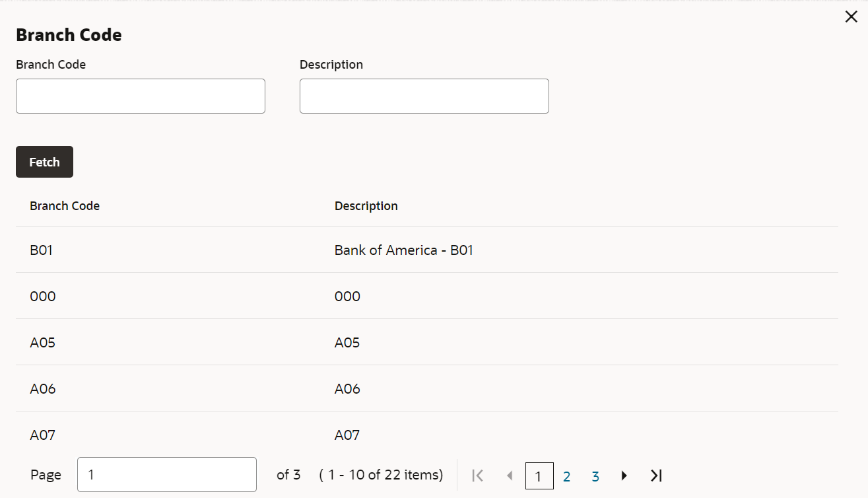Select branch row 000

tap(427, 296)
